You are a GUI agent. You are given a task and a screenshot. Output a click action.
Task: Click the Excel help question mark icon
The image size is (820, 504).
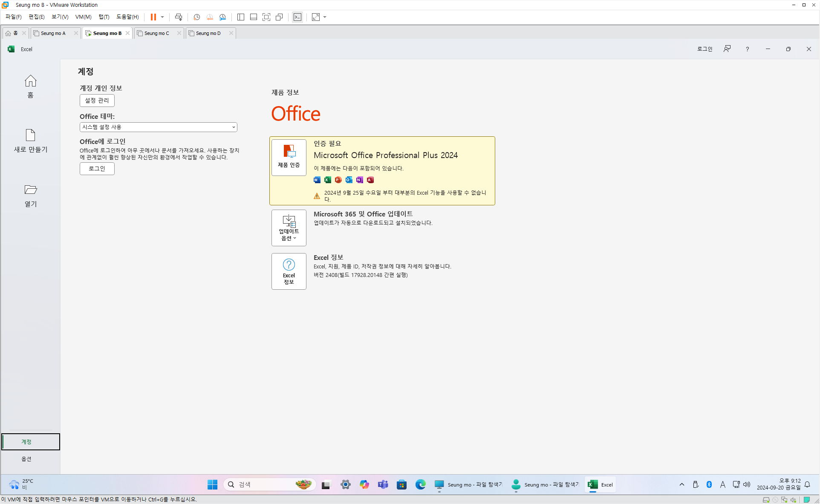coord(747,49)
